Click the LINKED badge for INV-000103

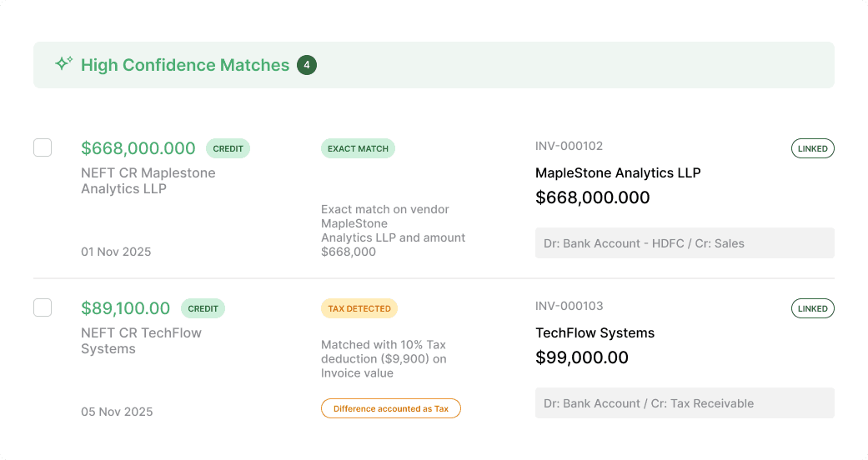[x=813, y=308]
